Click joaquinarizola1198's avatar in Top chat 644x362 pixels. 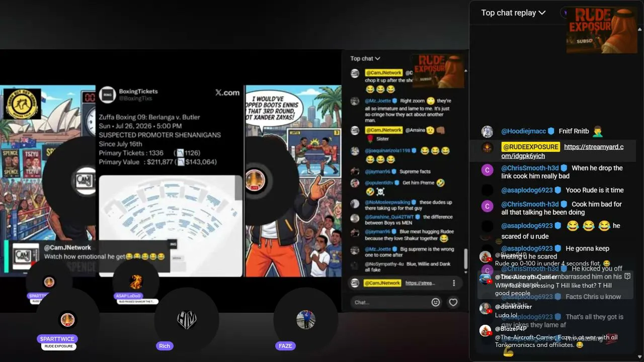pyautogui.click(x=355, y=151)
